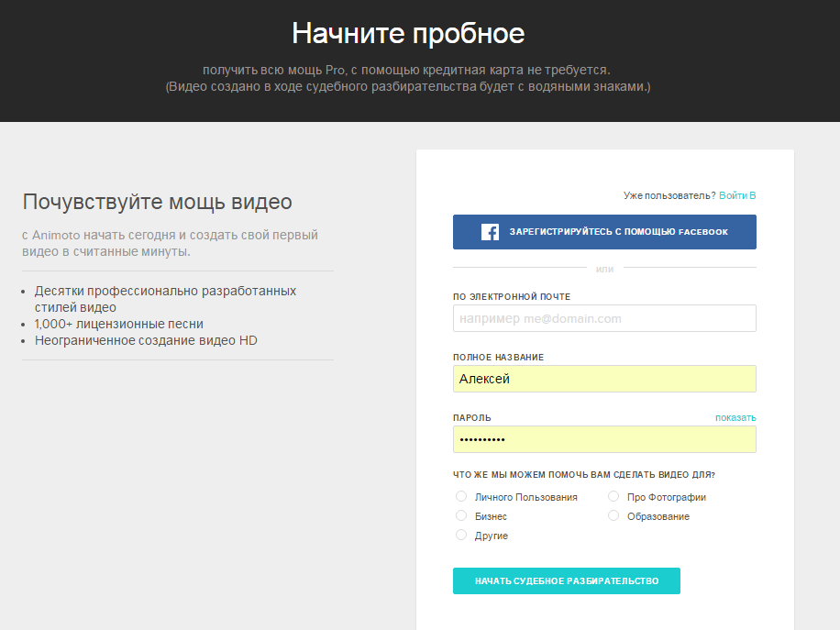The image size is (840, 630).
Task: Reveal password with the 'показать' link
Action: pyautogui.click(x=735, y=418)
